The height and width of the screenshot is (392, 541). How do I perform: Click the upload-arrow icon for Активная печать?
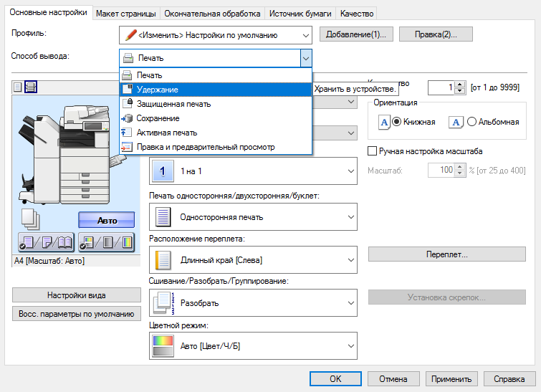point(126,133)
